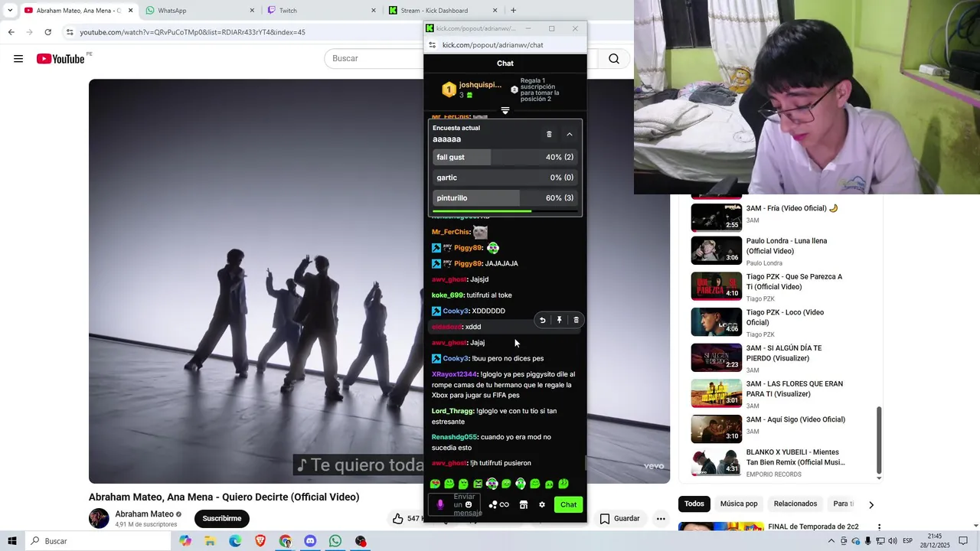980x551 pixels.
Task: Select the last green emote in row
Action: point(563,484)
